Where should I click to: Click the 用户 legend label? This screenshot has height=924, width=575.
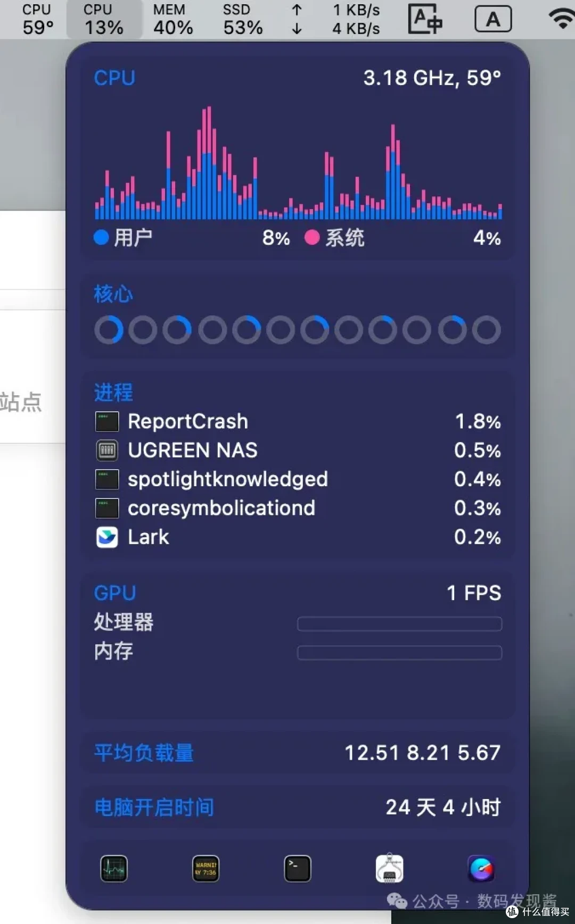(133, 237)
